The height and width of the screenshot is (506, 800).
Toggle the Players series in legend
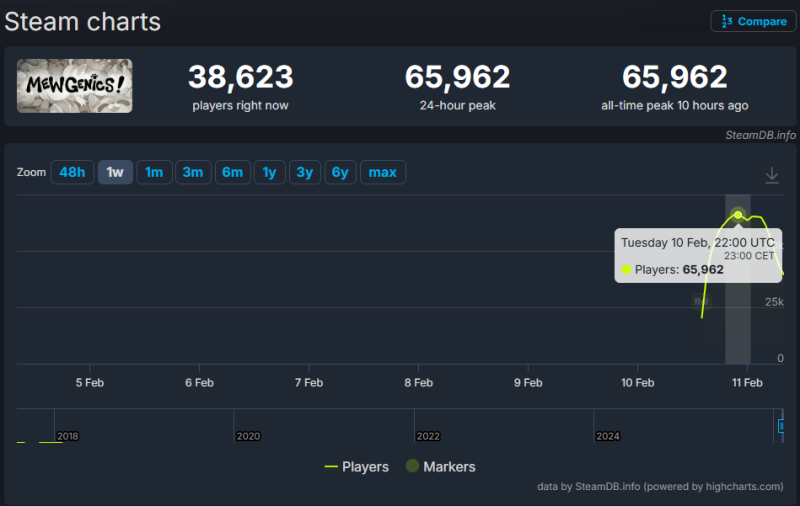(357, 467)
